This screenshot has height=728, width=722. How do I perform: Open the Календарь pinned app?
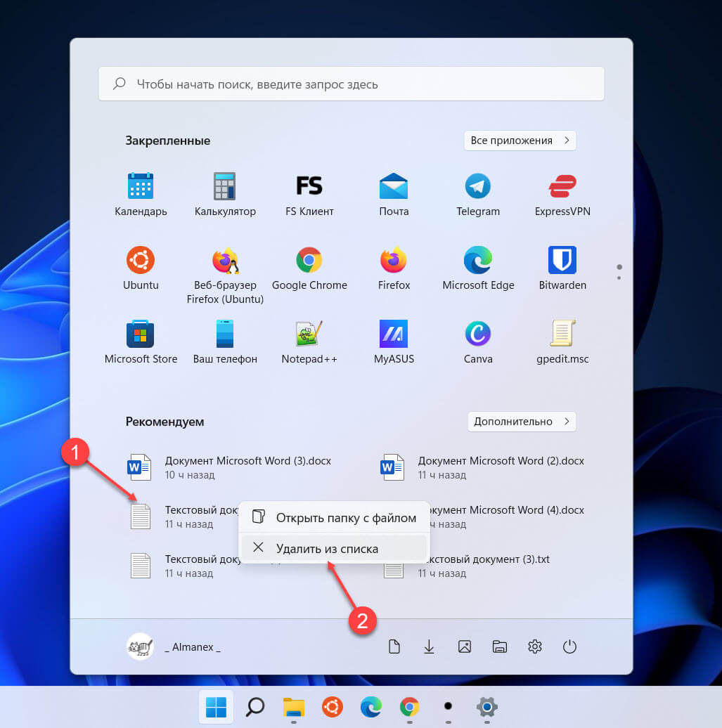(x=141, y=195)
